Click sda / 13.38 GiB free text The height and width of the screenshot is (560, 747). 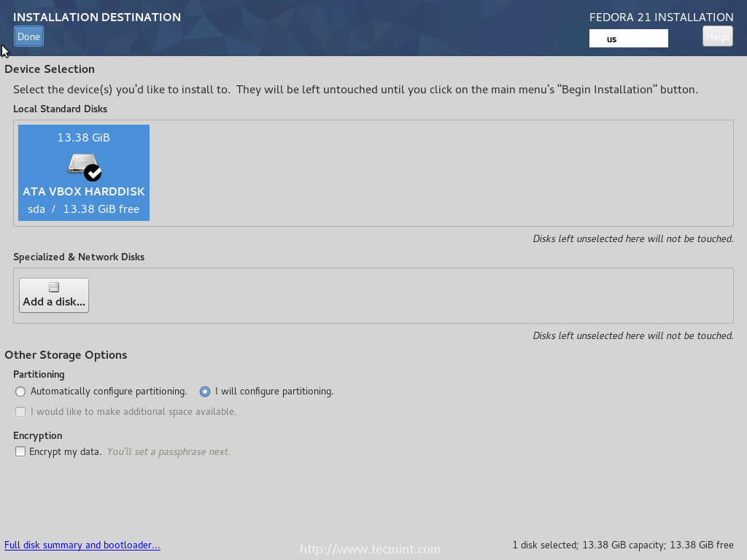[x=84, y=209]
